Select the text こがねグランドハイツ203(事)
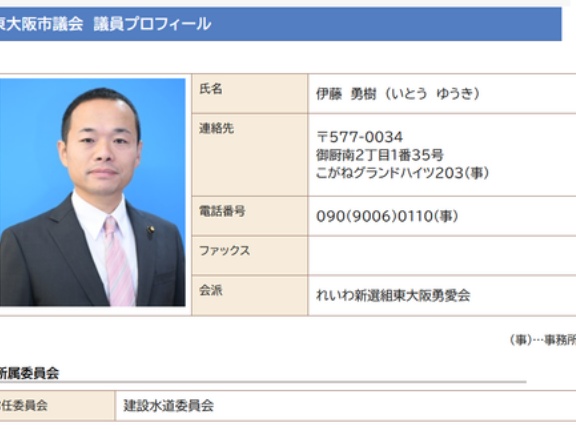The width and height of the screenshot is (576, 430). pos(403,173)
